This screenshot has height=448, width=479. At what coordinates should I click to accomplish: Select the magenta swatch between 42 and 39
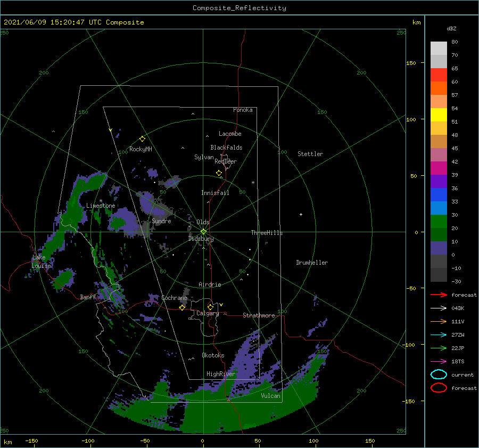[439, 168]
